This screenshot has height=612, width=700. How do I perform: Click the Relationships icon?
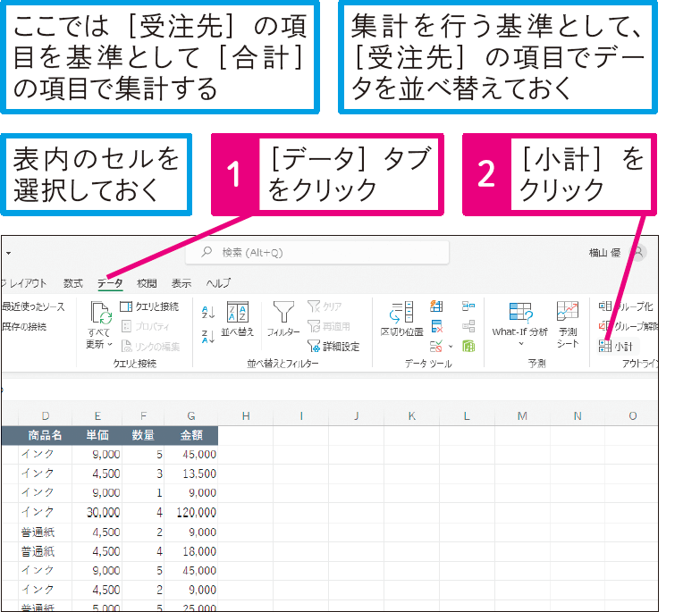coord(468,326)
